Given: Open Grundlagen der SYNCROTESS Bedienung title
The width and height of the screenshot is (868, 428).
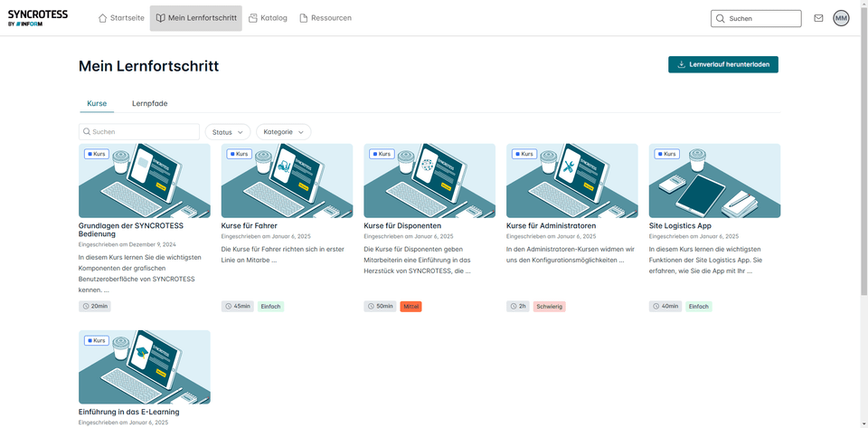Looking at the screenshot, I should [x=130, y=230].
